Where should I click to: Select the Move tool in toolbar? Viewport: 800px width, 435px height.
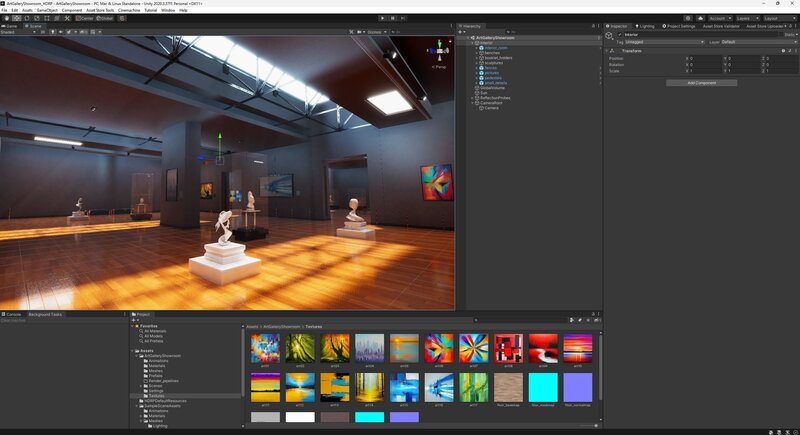tap(16, 18)
